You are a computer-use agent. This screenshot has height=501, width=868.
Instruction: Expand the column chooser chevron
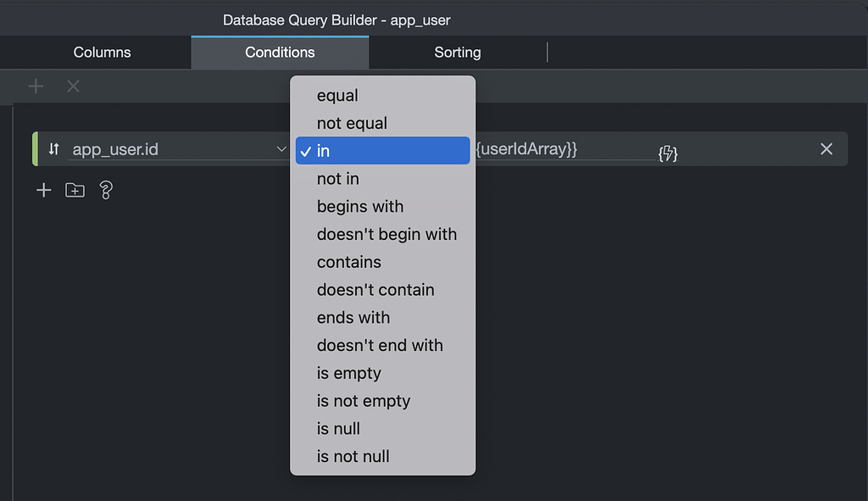(x=281, y=148)
